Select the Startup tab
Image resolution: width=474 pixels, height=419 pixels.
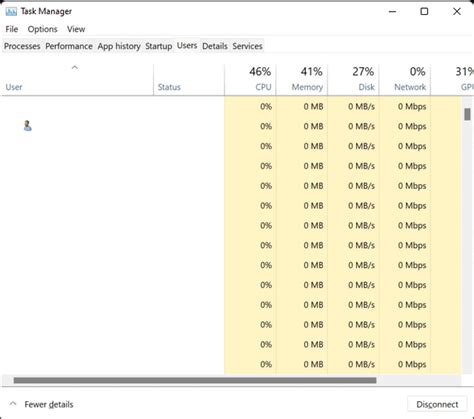[159, 46]
